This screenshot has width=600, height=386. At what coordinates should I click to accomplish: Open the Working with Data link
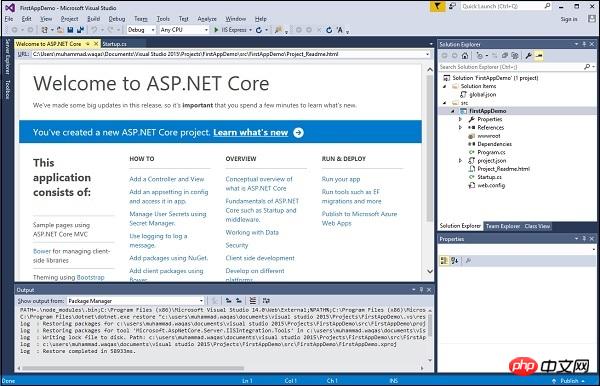coord(252,232)
